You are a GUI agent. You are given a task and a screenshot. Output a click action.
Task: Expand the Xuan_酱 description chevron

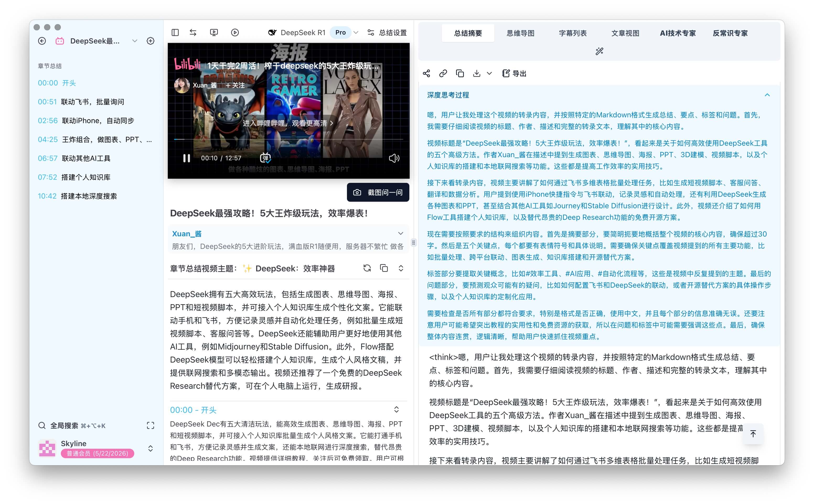tap(400, 233)
